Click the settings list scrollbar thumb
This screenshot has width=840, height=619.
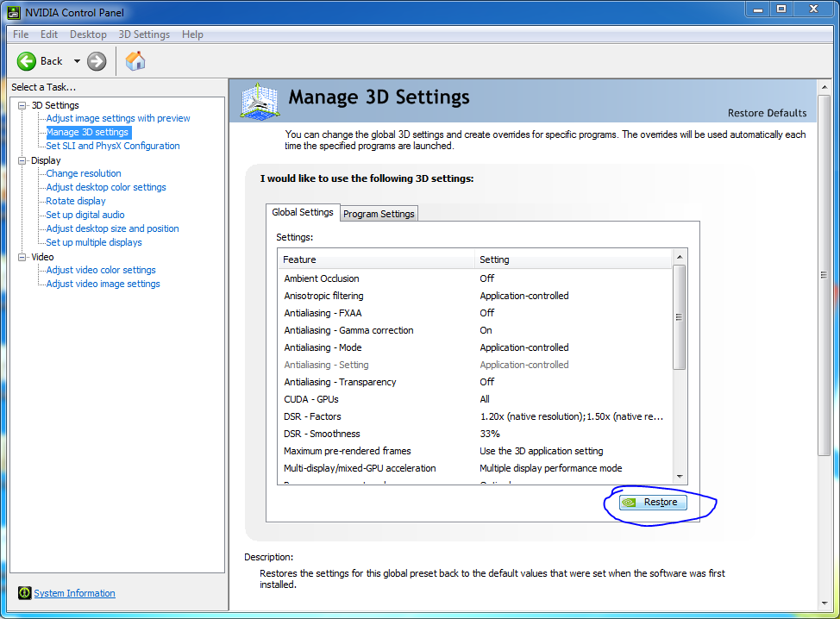680,317
